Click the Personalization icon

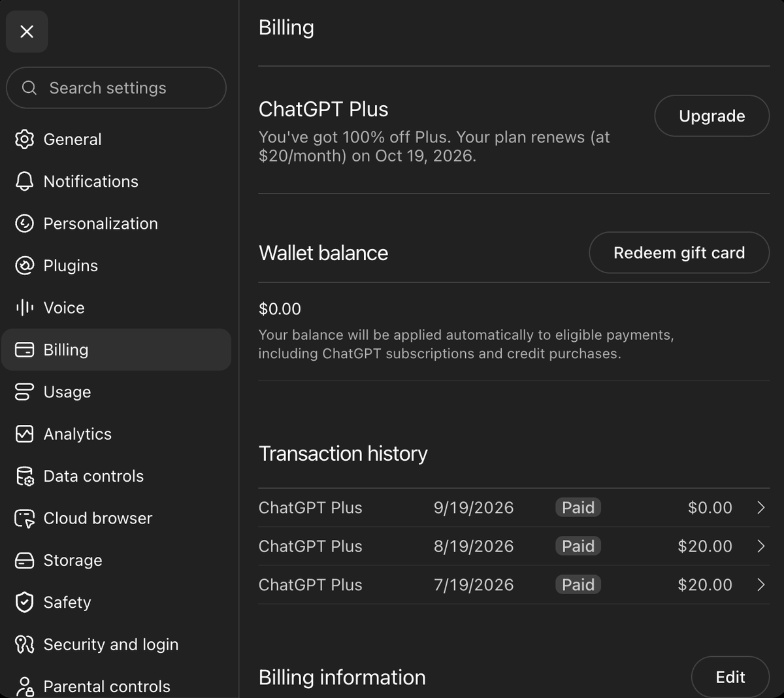[x=24, y=224]
